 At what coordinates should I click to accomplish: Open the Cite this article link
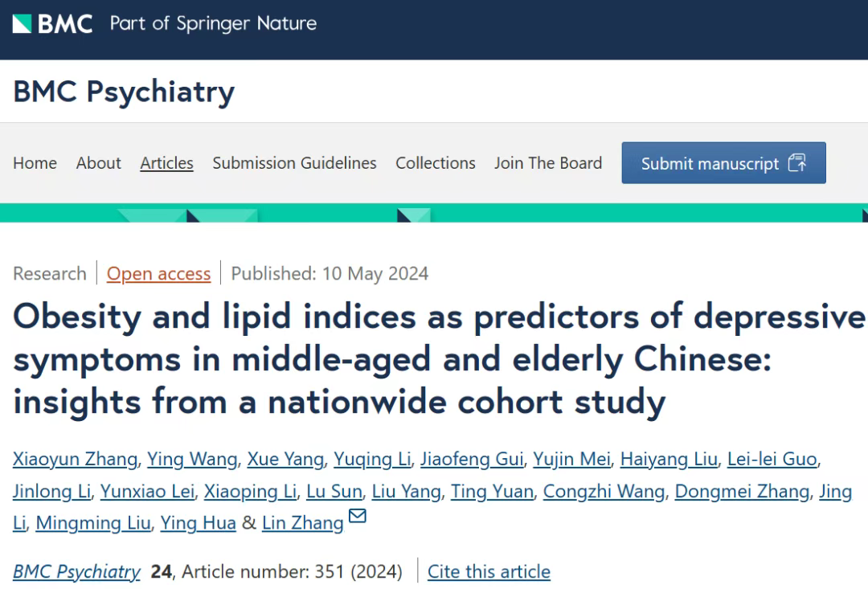(x=489, y=571)
